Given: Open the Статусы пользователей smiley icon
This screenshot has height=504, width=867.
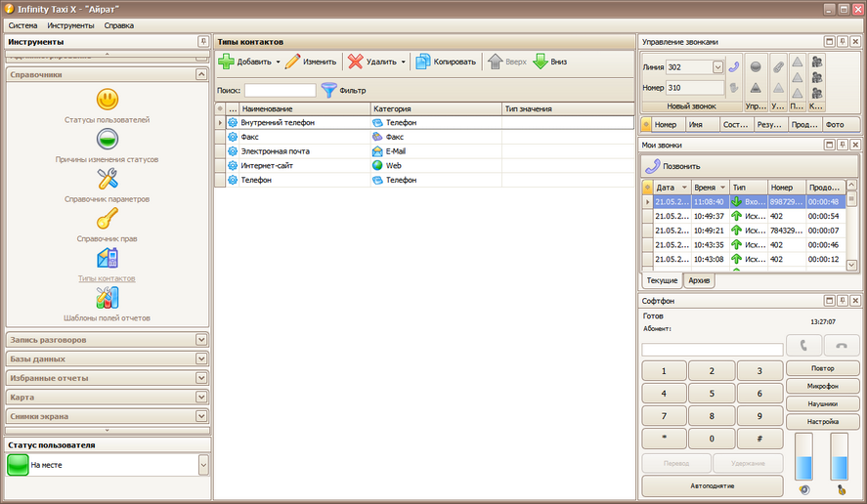Looking at the screenshot, I should [x=108, y=100].
